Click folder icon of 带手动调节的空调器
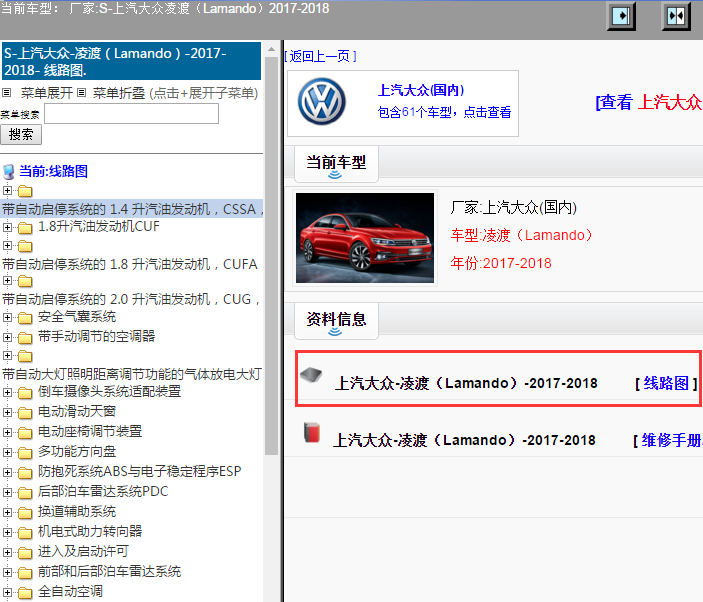Viewport: 703px width, 602px height. (x=25, y=338)
